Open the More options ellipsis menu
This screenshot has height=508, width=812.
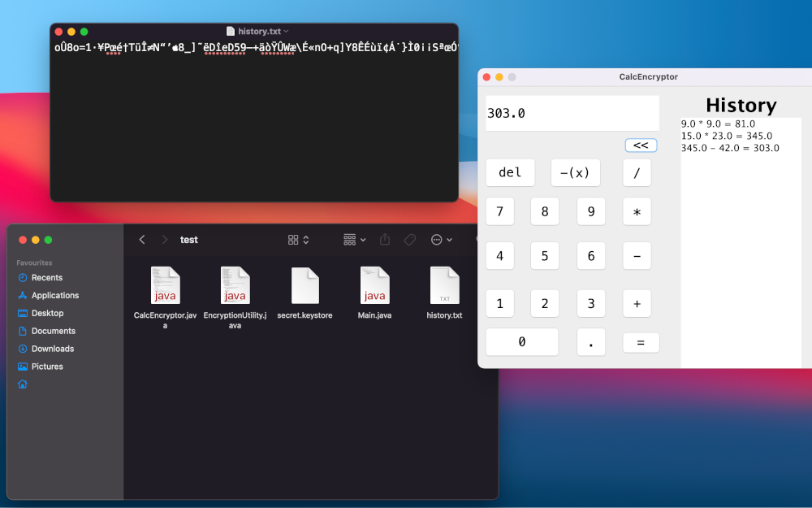[438, 239]
